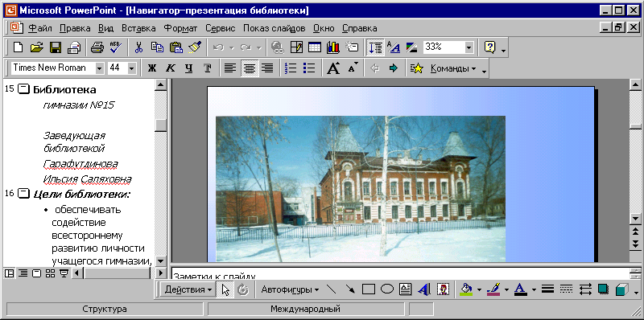Open the Формат menu
The width and height of the screenshot is (644, 320).
pos(180,28)
